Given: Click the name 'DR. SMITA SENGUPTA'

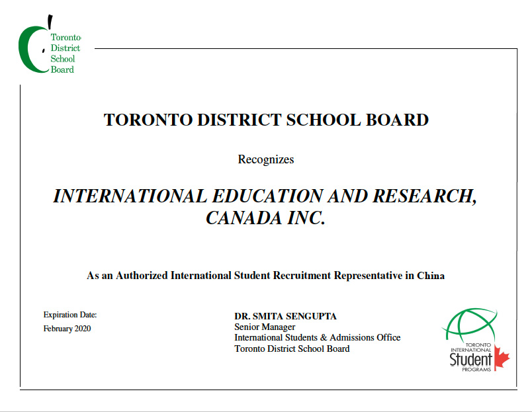Looking at the screenshot, I should [281, 316].
